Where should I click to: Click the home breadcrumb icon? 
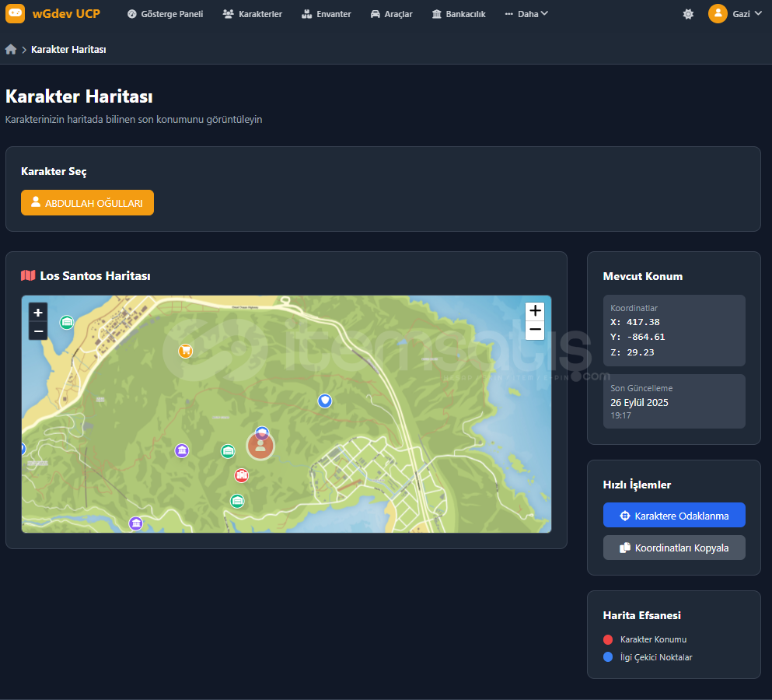pos(11,49)
